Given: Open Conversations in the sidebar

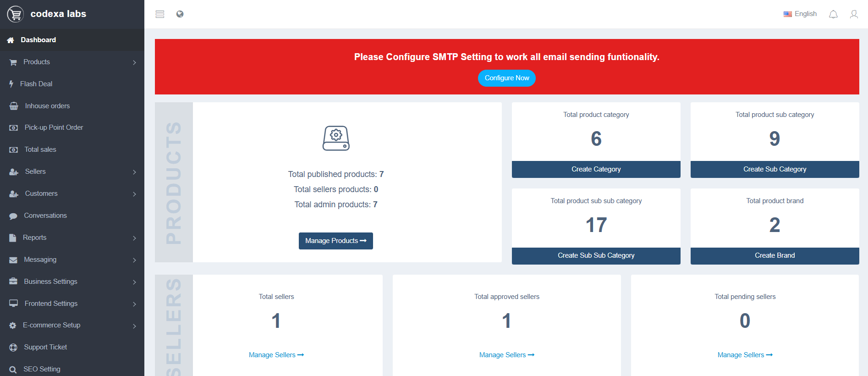Looking at the screenshot, I should (45, 216).
